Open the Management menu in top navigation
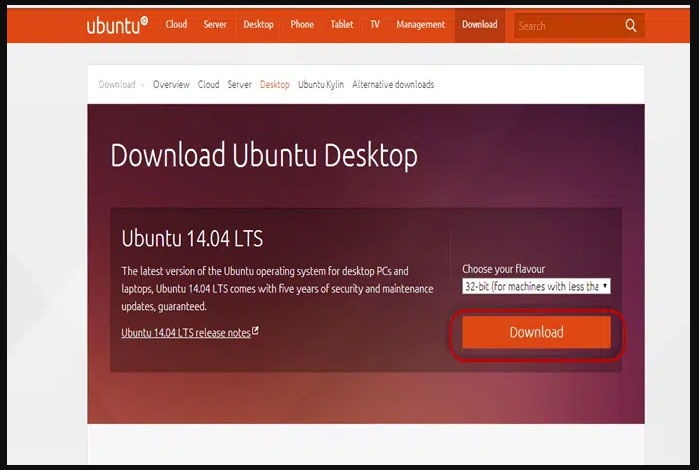 pos(420,25)
